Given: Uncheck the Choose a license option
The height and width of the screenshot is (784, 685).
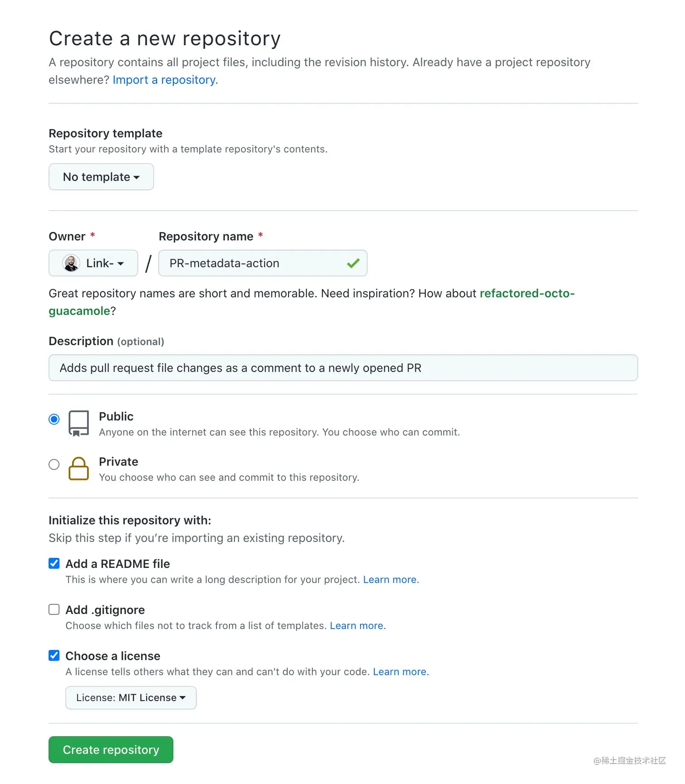Looking at the screenshot, I should [54, 655].
